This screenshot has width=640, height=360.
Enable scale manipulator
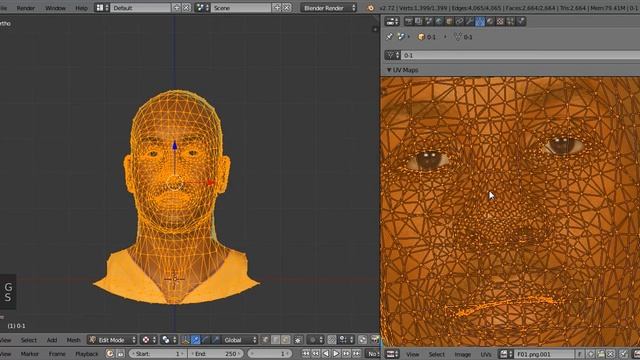pyautogui.click(x=216, y=340)
